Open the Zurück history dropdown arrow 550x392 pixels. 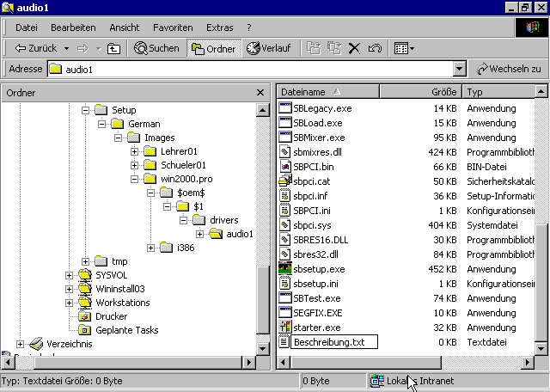click(66, 48)
